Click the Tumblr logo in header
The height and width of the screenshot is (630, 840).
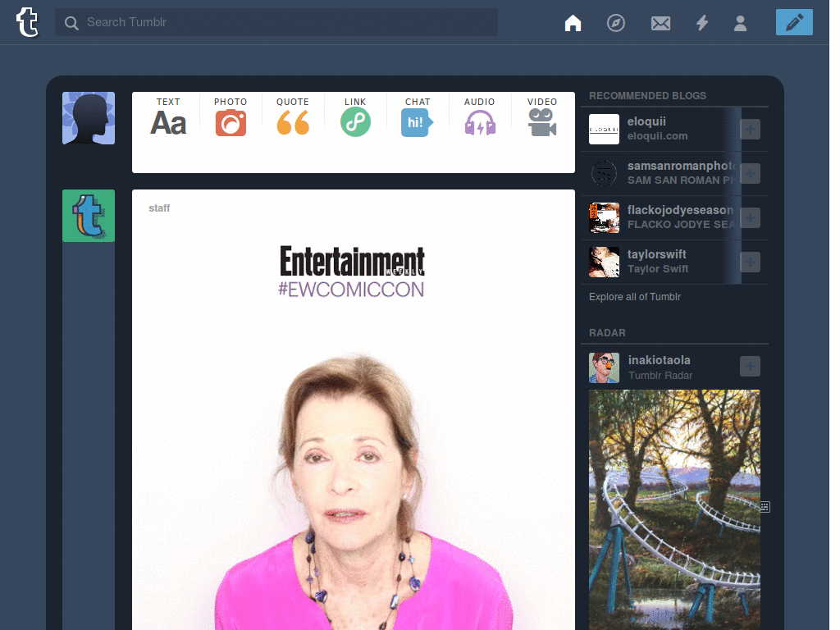point(27,22)
